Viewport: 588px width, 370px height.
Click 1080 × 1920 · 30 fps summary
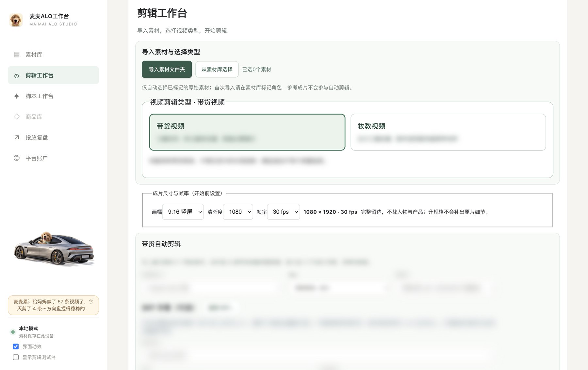330,212
